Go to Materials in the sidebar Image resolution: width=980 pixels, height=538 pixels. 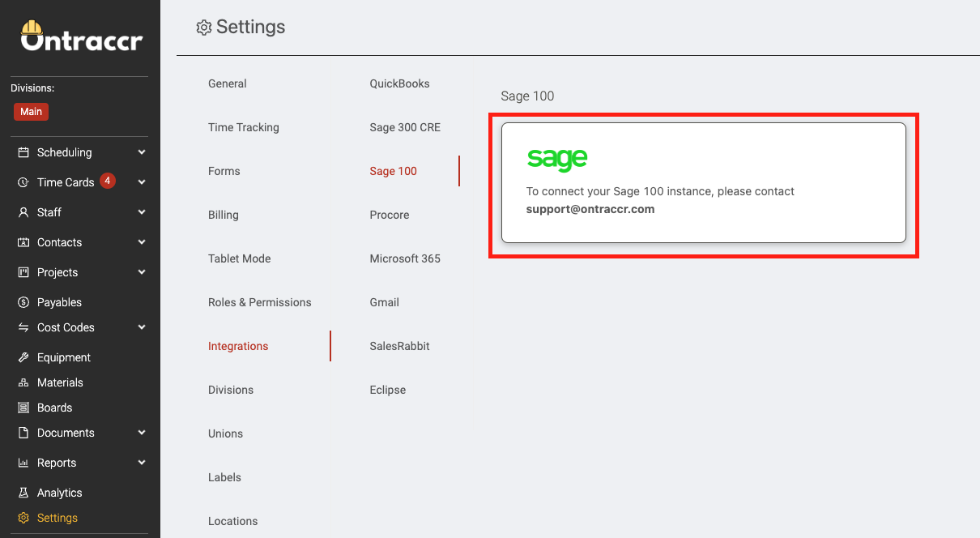60,382
